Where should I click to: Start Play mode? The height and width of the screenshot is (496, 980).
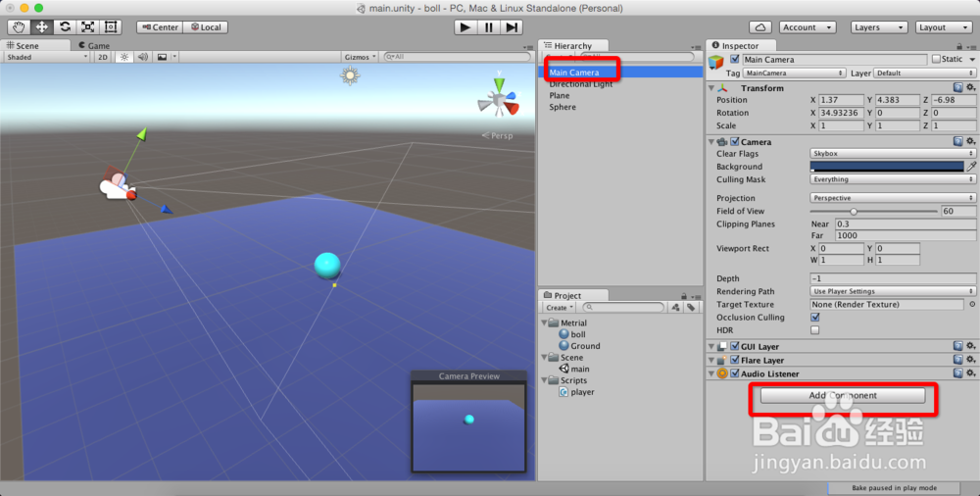465,26
